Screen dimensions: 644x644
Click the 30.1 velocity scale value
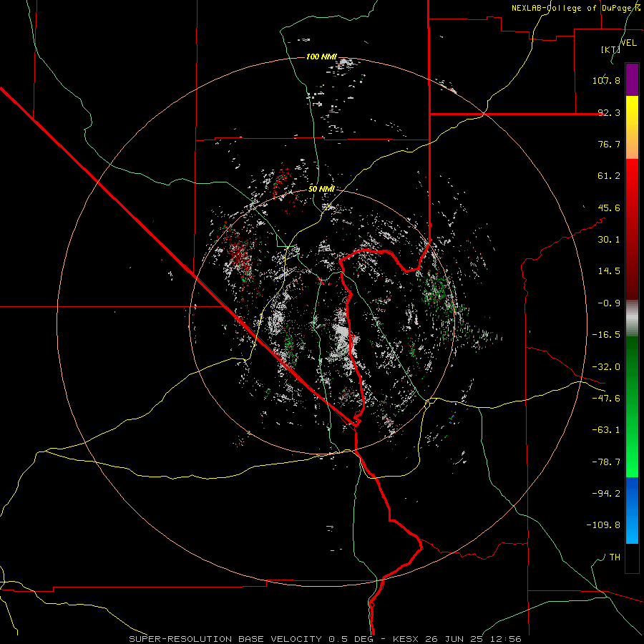point(609,240)
